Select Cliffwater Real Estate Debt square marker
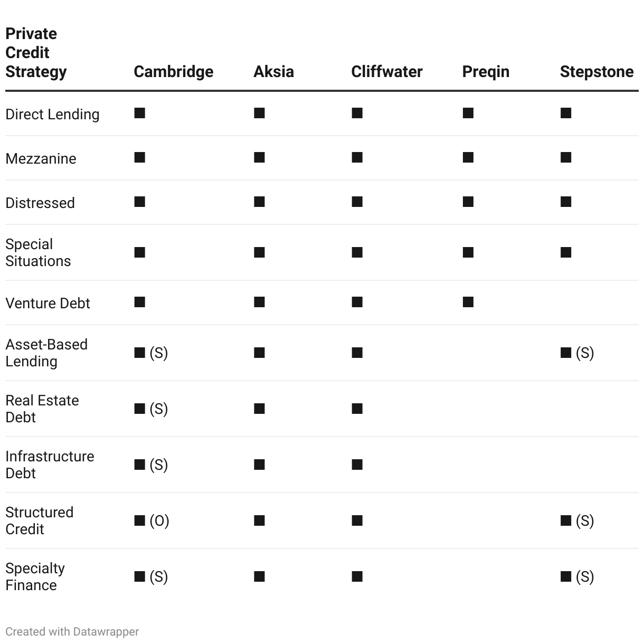Image resolution: width=644 pixels, height=644 pixels. [357, 409]
